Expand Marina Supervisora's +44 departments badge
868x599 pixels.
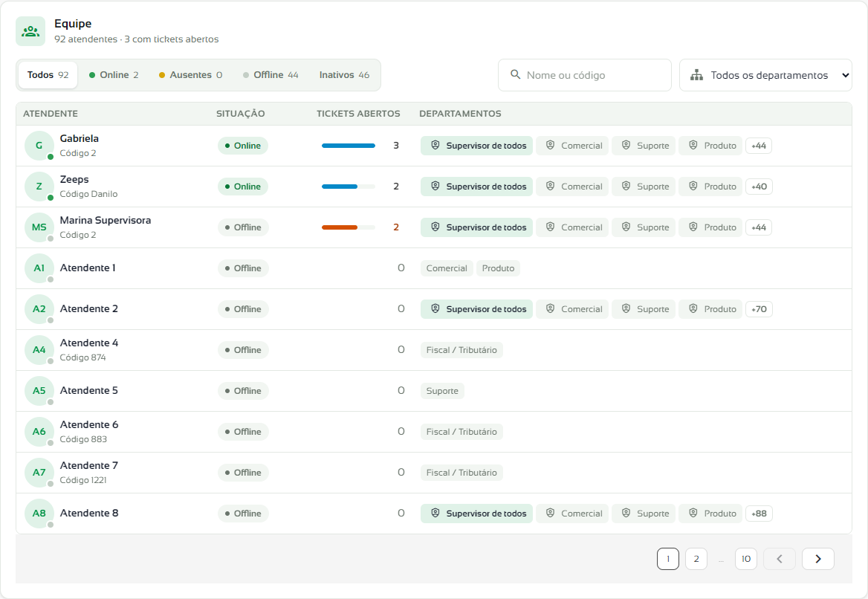pos(759,227)
